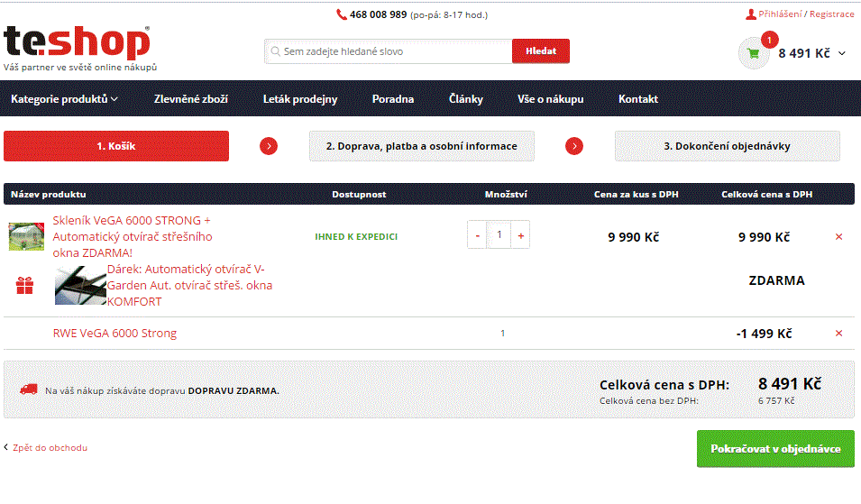Open Kontakt menu item
861x504 pixels.
click(638, 99)
